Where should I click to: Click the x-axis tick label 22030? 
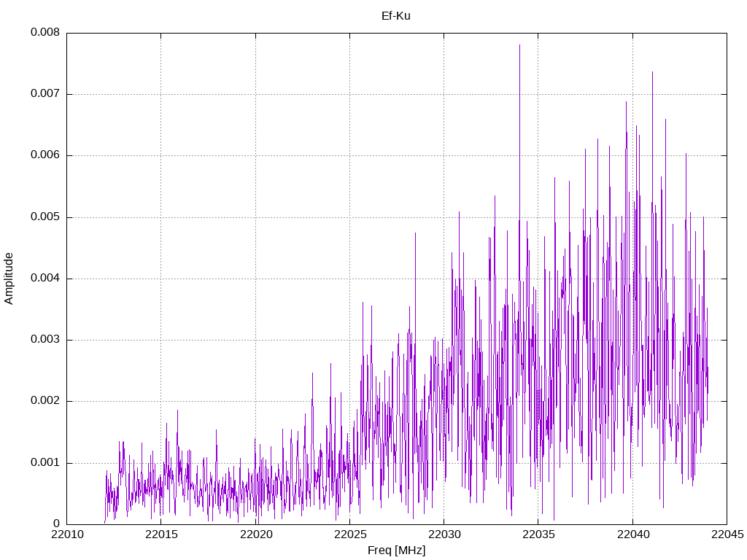[x=444, y=534]
